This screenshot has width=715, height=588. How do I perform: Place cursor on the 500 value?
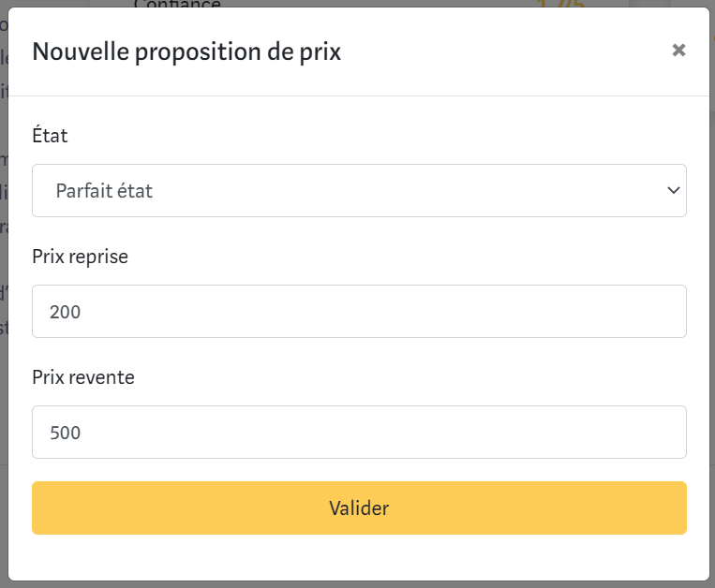(x=66, y=433)
